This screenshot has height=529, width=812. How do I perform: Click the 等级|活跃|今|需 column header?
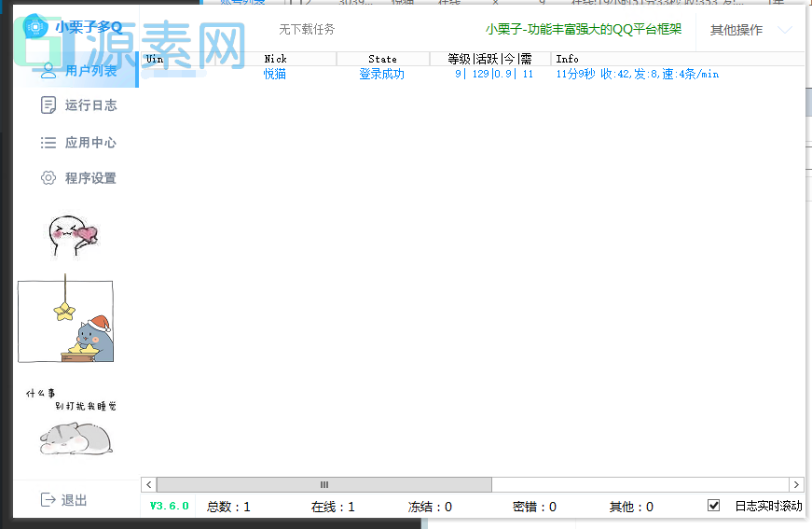pos(489,59)
